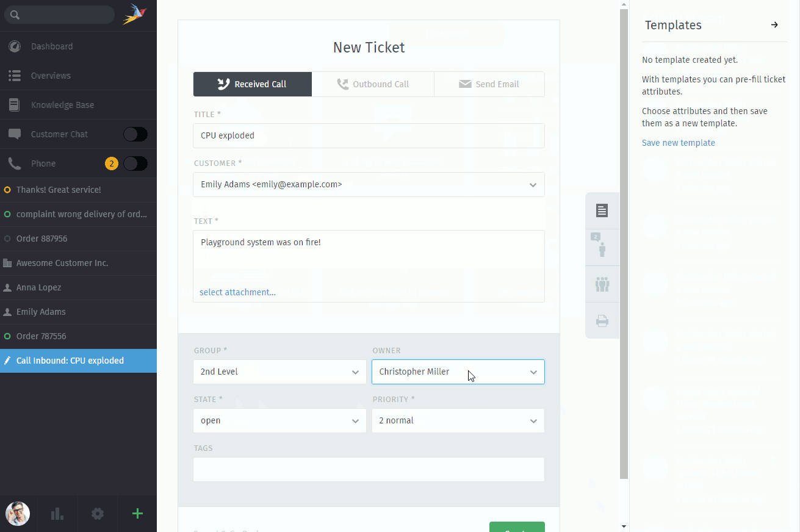Click the user avatar at bottom left
800x532 pixels.
click(x=18, y=514)
